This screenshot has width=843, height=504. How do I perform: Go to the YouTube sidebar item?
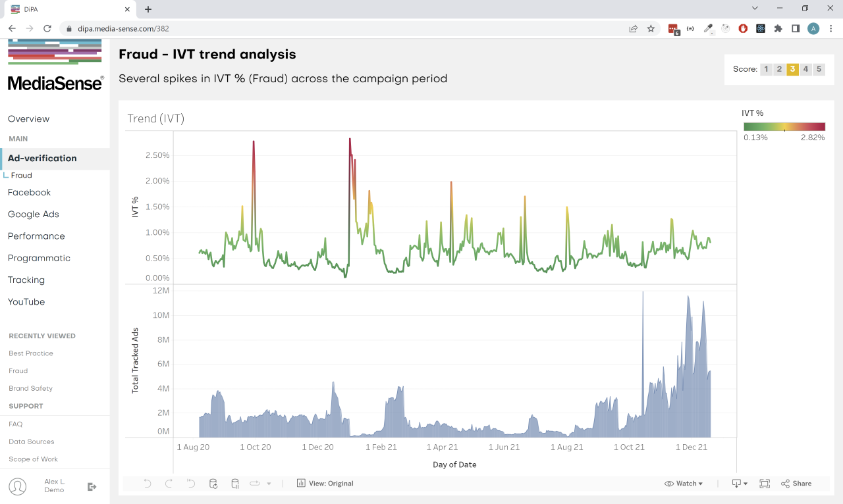pyautogui.click(x=26, y=302)
